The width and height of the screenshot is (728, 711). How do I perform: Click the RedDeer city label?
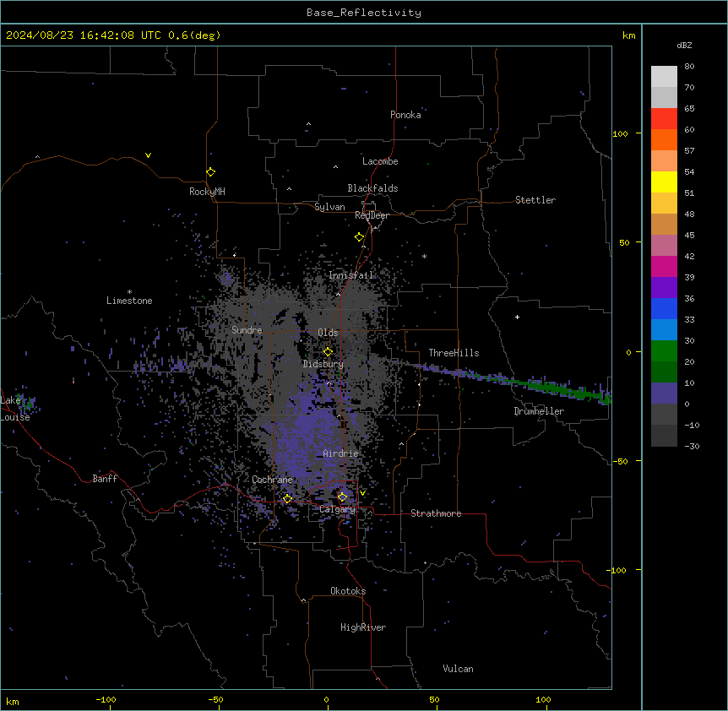(x=372, y=215)
